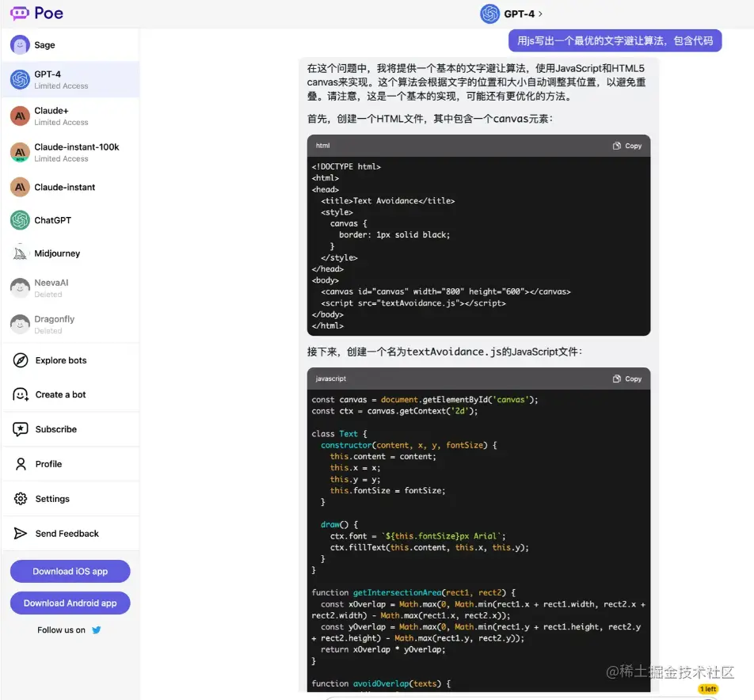Open Send Feedback form
Viewport: 754px width, 700px height.
70,533
